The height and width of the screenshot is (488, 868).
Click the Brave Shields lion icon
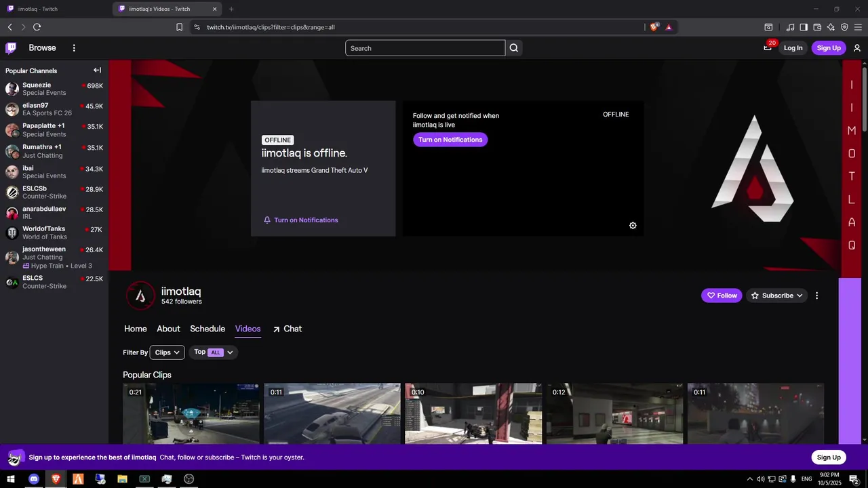[654, 27]
